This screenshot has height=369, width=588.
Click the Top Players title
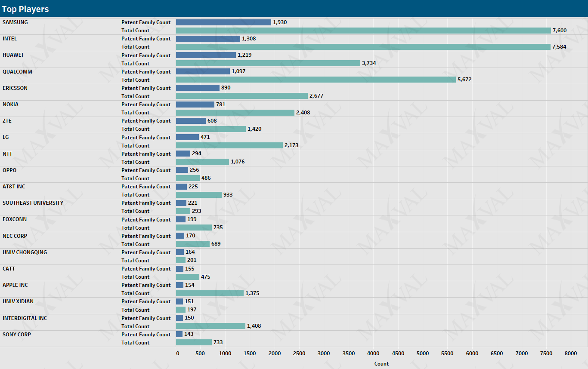[25, 9]
